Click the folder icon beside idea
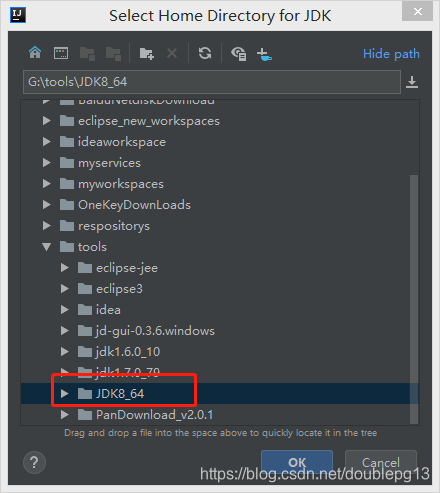Viewport: 440px width, 493px height. (85, 309)
